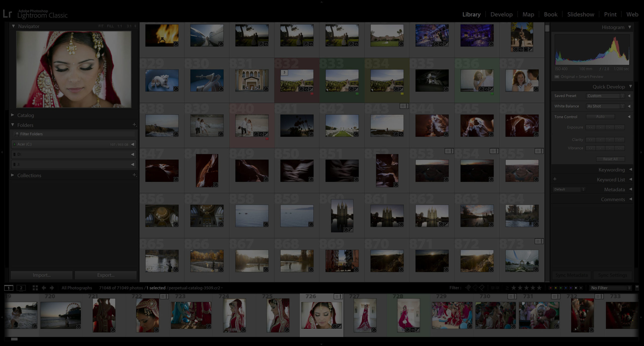Open the Book module
The width and height of the screenshot is (644, 346).
point(551,14)
